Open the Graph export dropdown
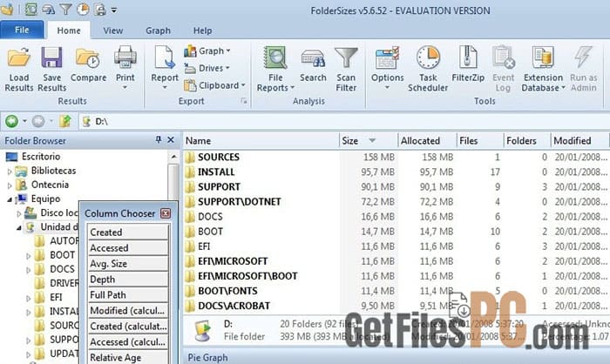Screen dimensions: 610x364 [207, 51]
